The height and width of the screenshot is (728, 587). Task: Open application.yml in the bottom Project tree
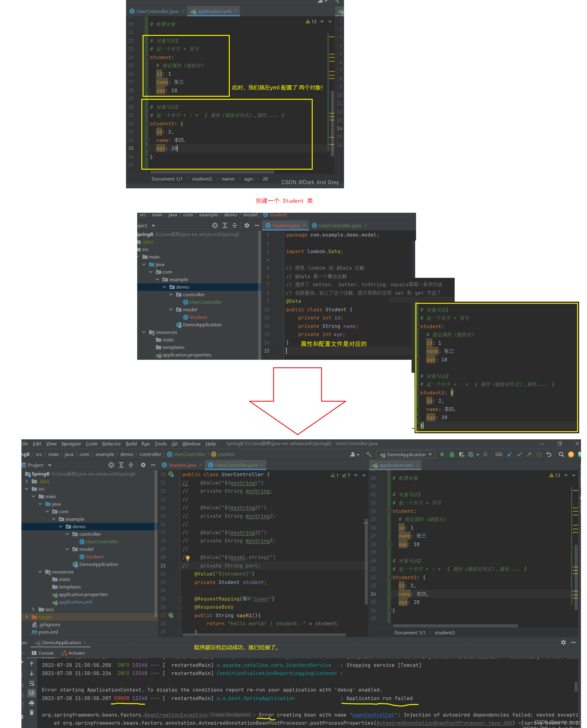click(x=75, y=602)
